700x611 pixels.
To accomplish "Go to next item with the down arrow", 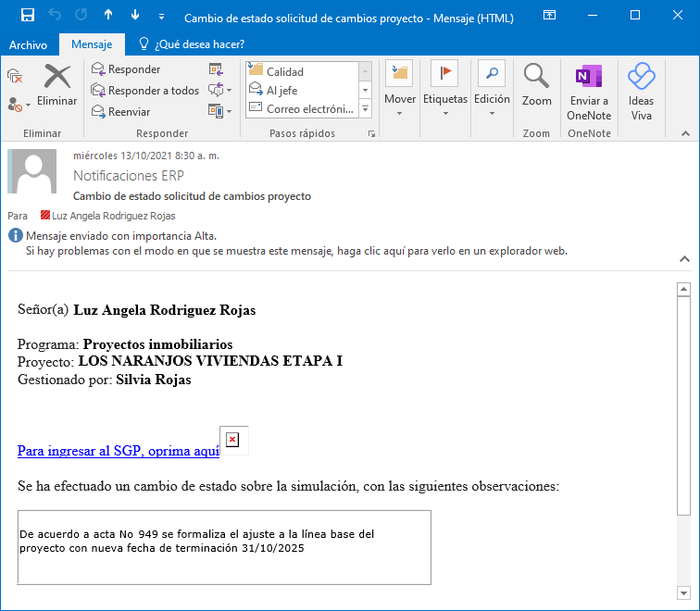I will pos(135,15).
